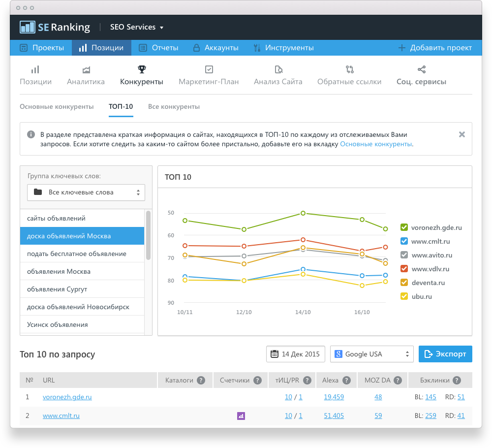Toggle www.cmlt.ru chart series checkbox
Viewport: 492px width, 448px height.
(x=404, y=241)
